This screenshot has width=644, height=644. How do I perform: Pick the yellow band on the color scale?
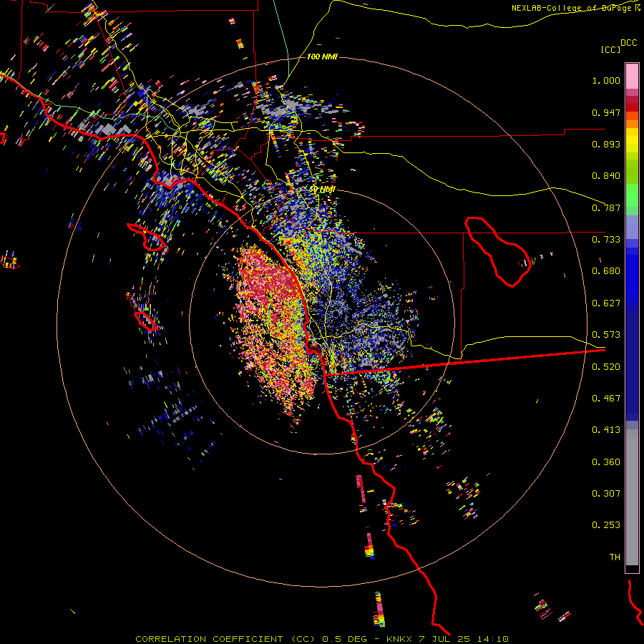pos(632,140)
